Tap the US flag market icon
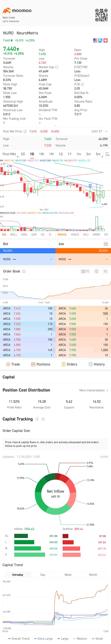Screen dimensions: 111x644 [x=95, y=40]
